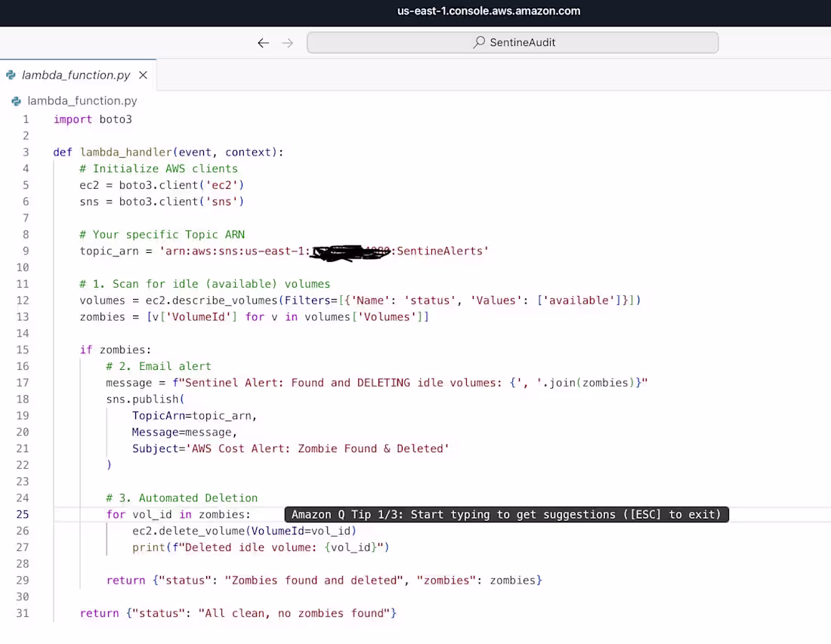Click the '# 1. Scan for idle (available) volumes' comment
This screenshot has height=644, width=831.
[205, 284]
